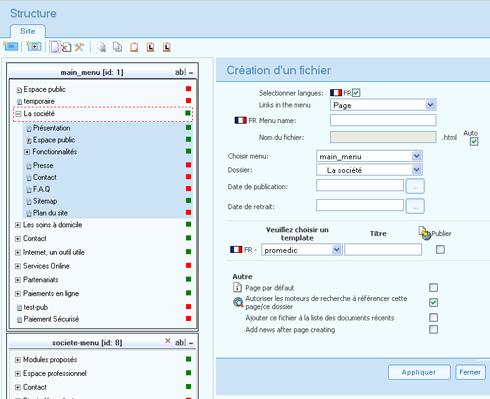Viewport: 490px width, 399px height.
Task: Click the blue new menu toolbar icon
Action: (x=11, y=47)
